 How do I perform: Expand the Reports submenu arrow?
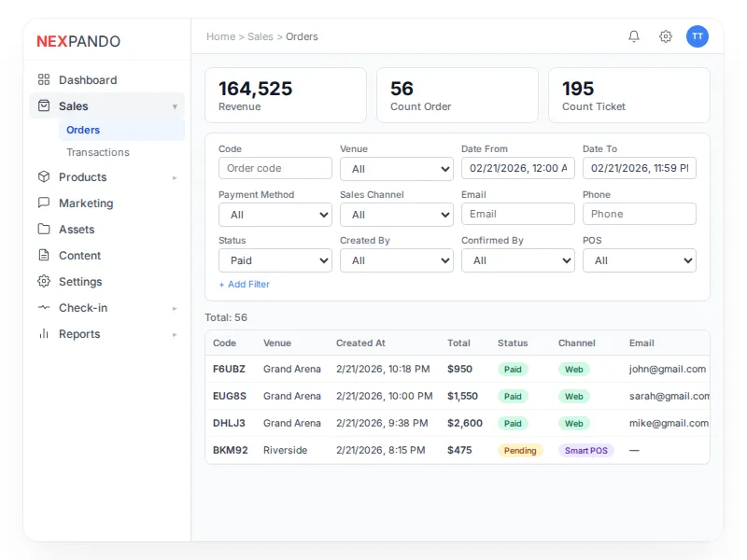coord(175,335)
